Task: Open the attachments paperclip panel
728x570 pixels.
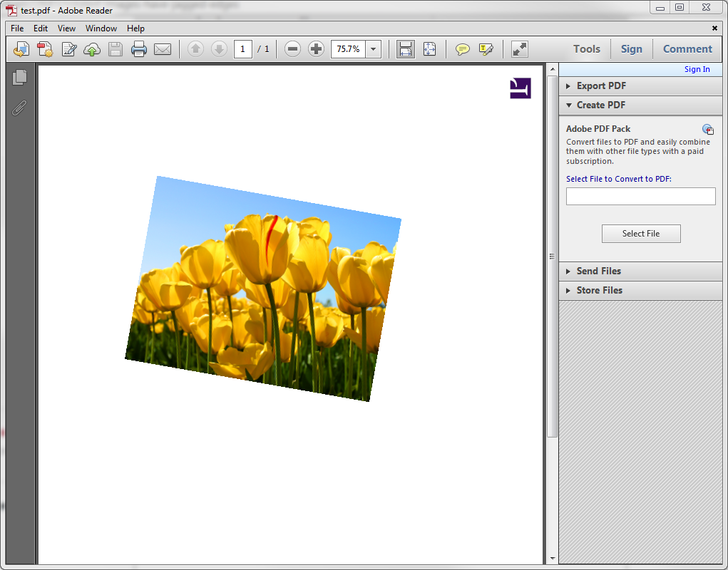Action: tap(20, 108)
